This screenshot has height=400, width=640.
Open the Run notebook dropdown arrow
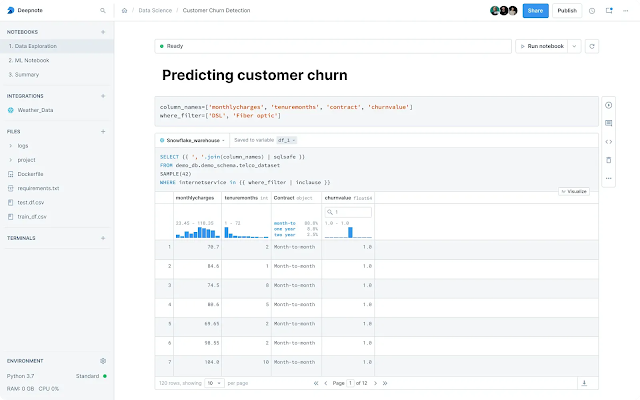(x=575, y=46)
